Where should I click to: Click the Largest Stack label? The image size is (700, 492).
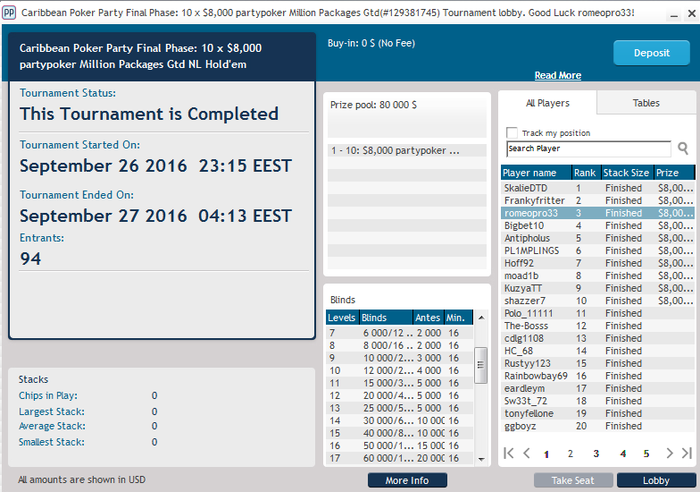51,412
